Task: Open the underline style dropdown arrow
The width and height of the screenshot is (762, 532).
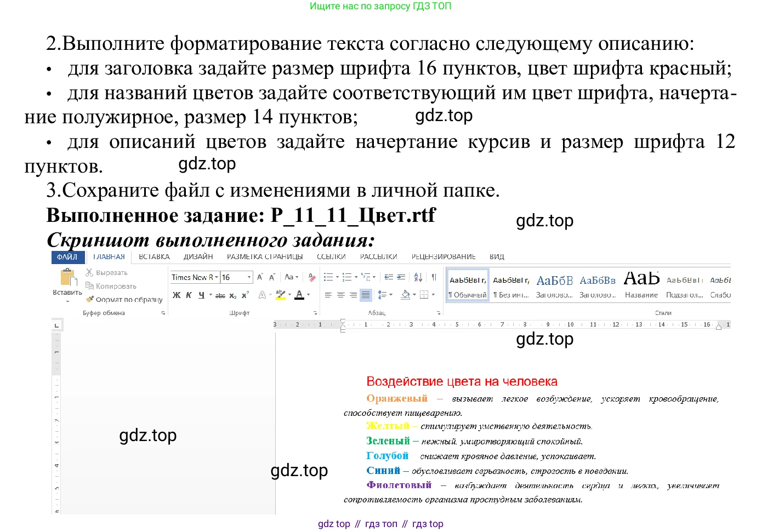Action: point(211,295)
